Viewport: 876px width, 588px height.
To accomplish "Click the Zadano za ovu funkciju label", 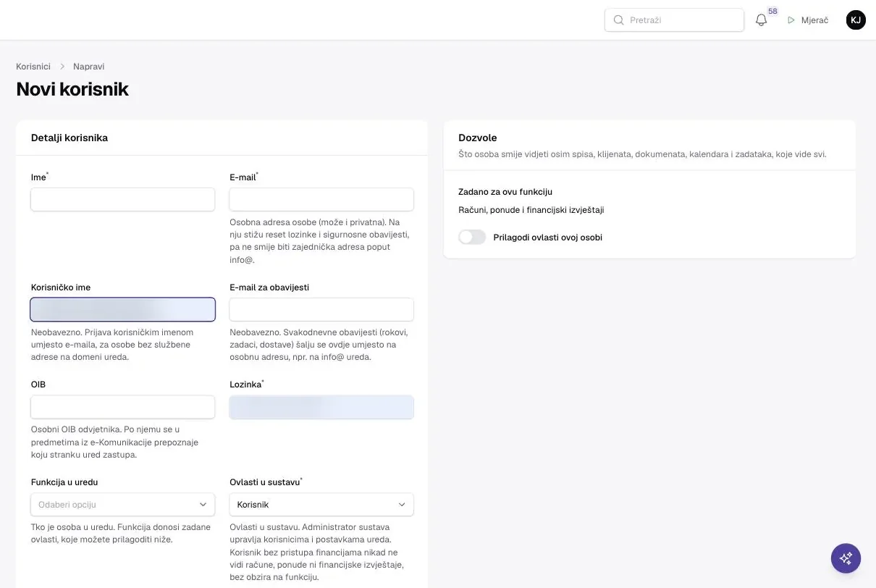I will tap(505, 192).
